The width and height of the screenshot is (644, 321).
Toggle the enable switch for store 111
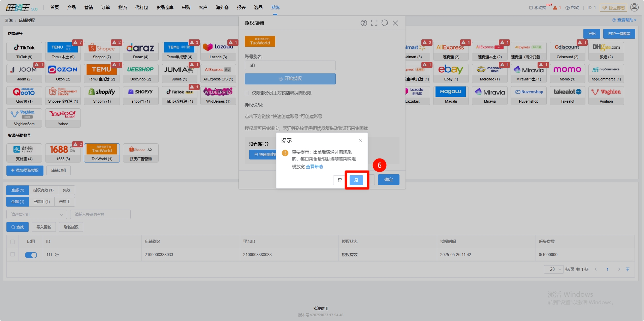click(31, 255)
